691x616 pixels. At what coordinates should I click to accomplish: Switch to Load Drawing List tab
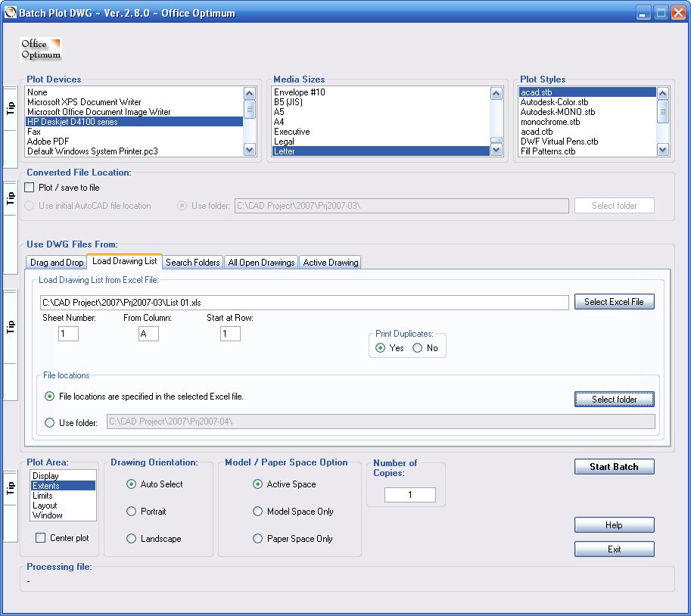124,261
